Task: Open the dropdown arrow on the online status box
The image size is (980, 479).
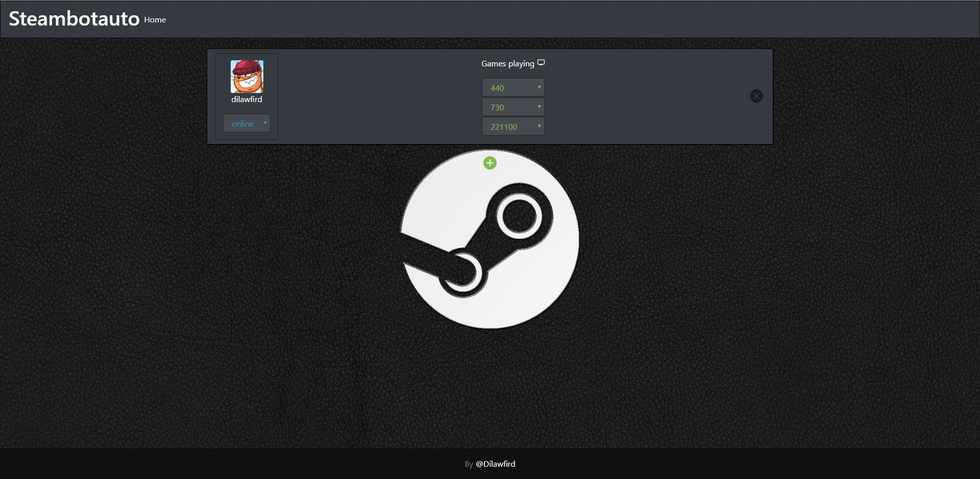Action: 265,123
